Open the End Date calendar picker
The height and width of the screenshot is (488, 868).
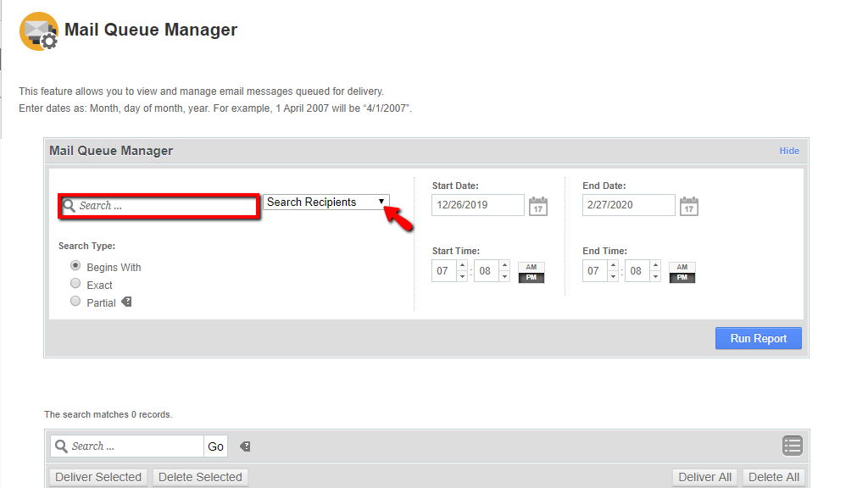688,206
